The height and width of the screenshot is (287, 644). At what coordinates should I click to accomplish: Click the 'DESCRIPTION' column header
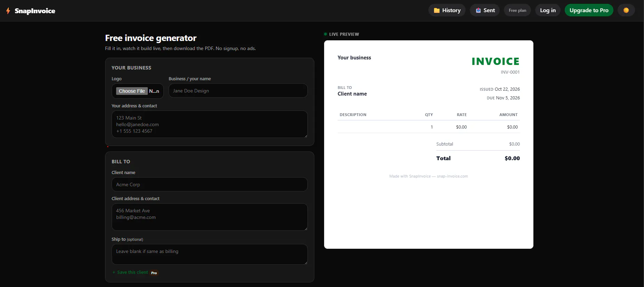point(353,115)
